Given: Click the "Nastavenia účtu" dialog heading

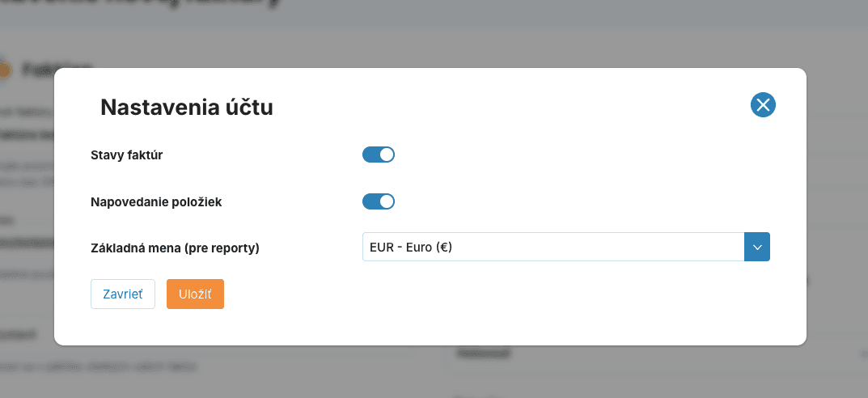Looking at the screenshot, I should pos(186,108).
